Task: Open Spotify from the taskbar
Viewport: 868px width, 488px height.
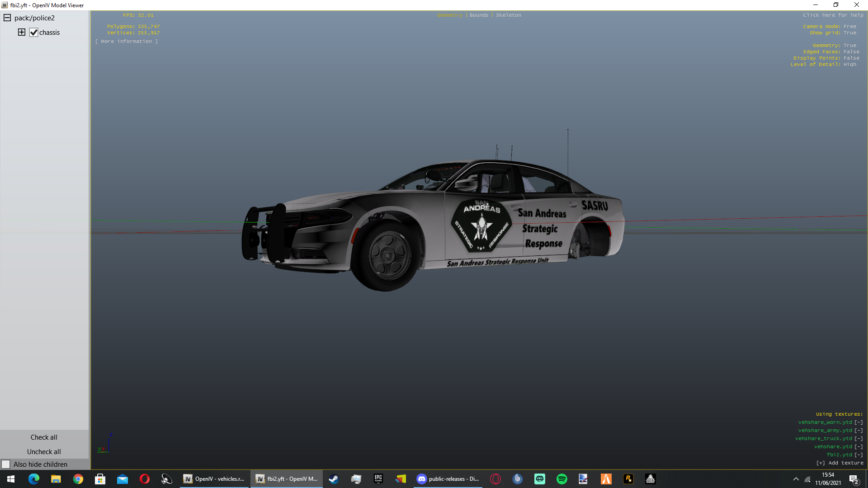Action: [x=561, y=479]
